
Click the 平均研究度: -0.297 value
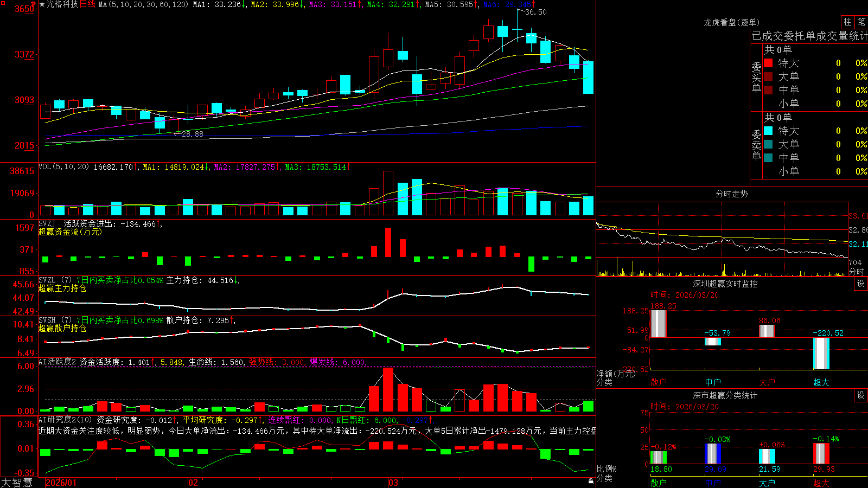(x=222, y=420)
